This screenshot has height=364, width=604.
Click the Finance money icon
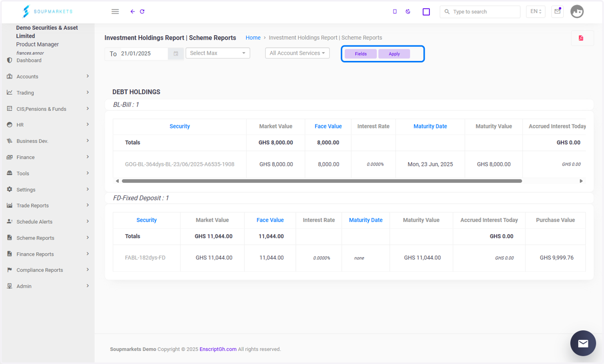(10, 157)
